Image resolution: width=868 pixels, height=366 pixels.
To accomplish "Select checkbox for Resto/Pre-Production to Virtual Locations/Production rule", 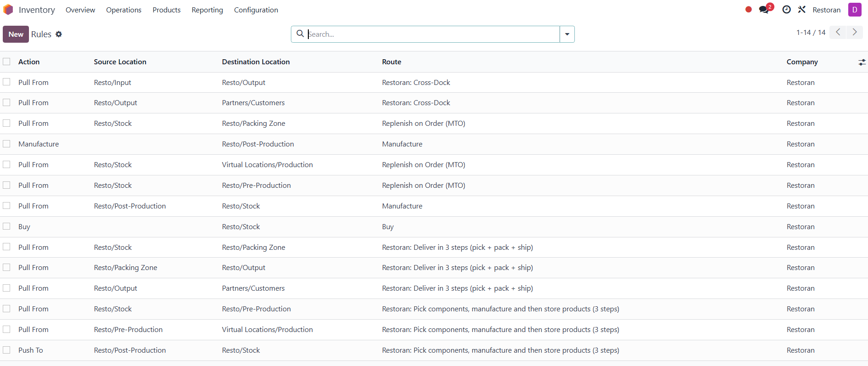I will 6,329.
